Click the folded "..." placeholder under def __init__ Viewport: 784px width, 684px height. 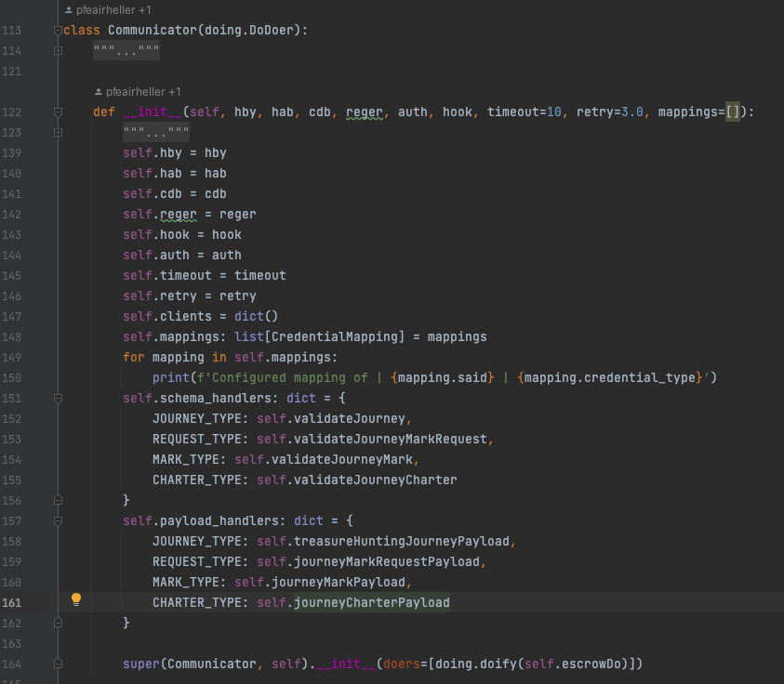coord(156,133)
